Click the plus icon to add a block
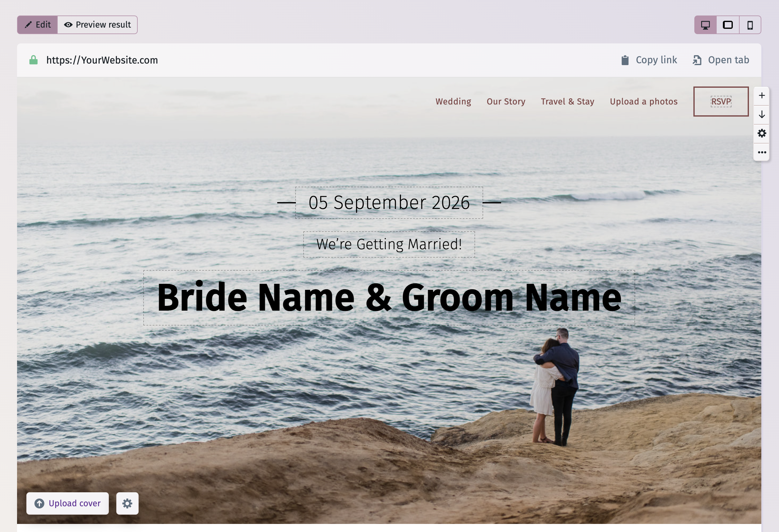 (762, 96)
